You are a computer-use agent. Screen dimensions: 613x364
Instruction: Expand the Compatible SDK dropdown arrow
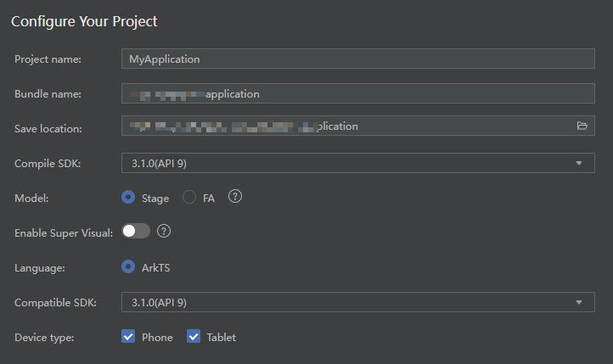coord(579,302)
